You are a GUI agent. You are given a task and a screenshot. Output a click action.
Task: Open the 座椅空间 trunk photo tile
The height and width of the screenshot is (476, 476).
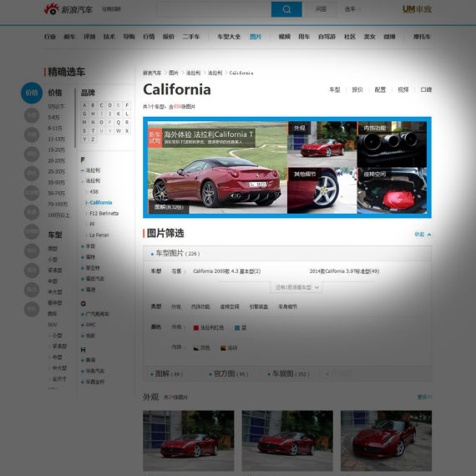pyautogui.click(x=392, y=190)
